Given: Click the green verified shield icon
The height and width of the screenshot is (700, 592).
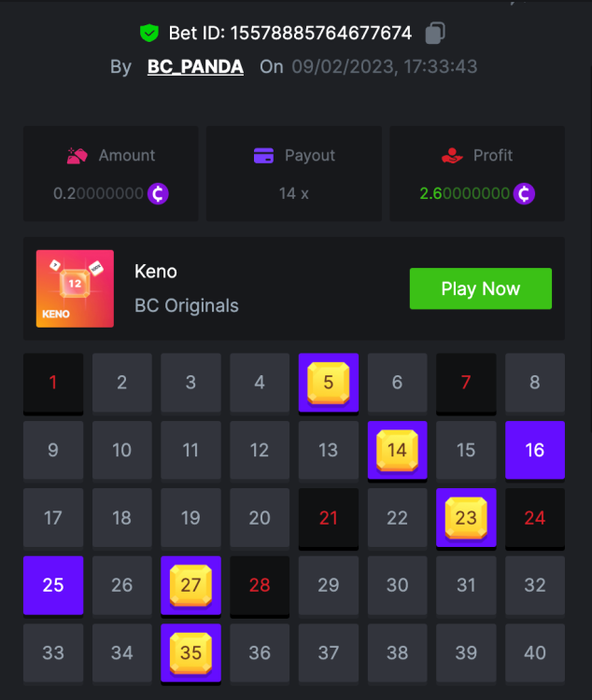Looking at the screenshot, I should click(148, 33).
